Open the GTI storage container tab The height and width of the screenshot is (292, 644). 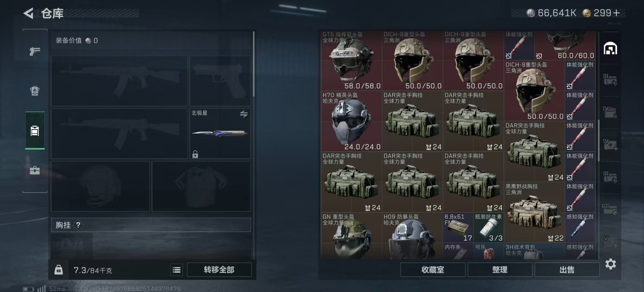click(609, 209)
